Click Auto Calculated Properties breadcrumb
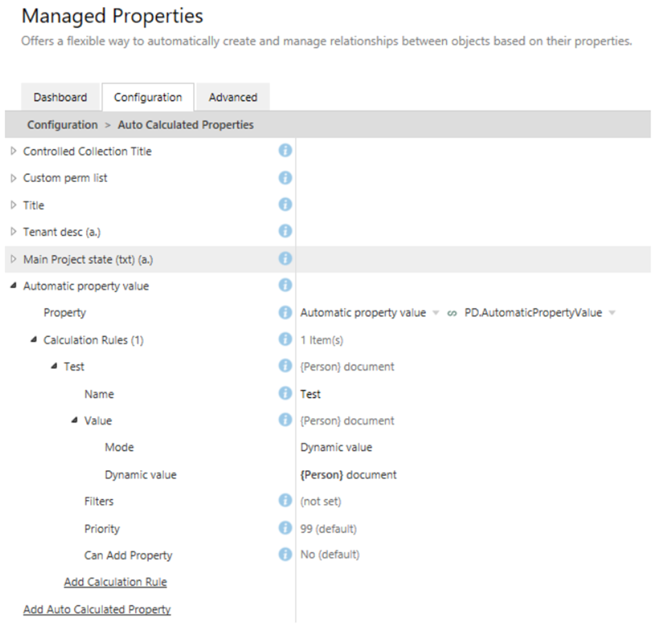This screenshot has height=624, width=672. (x=185, y=125)
